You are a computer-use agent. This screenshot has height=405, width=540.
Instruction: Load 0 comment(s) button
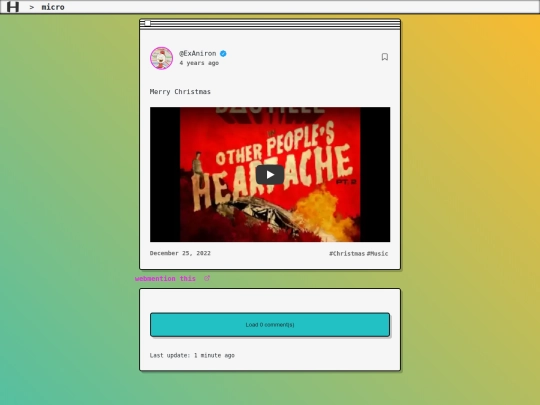(270, 325)
